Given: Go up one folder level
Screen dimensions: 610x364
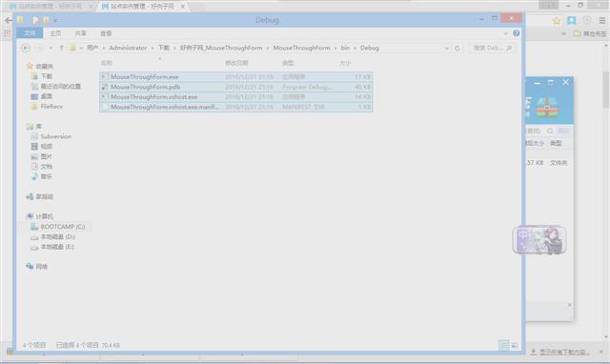Looking at the screenshot, I should coord(61,49).
